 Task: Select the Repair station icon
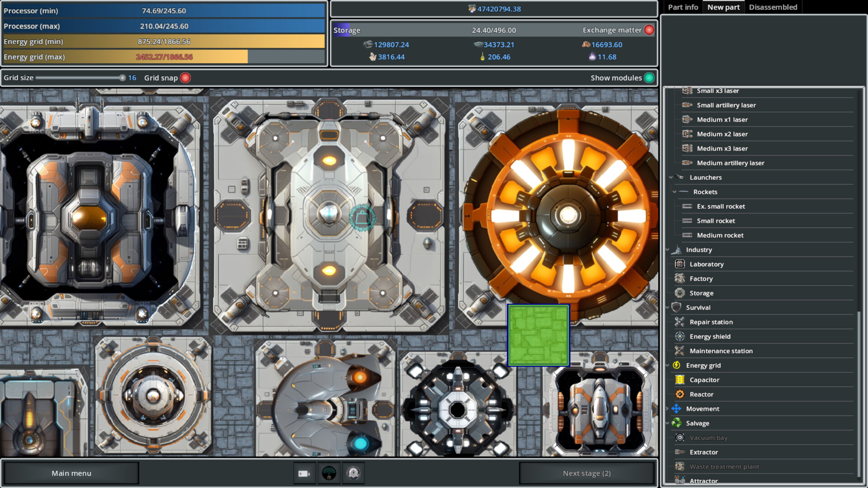pos(679,322)
